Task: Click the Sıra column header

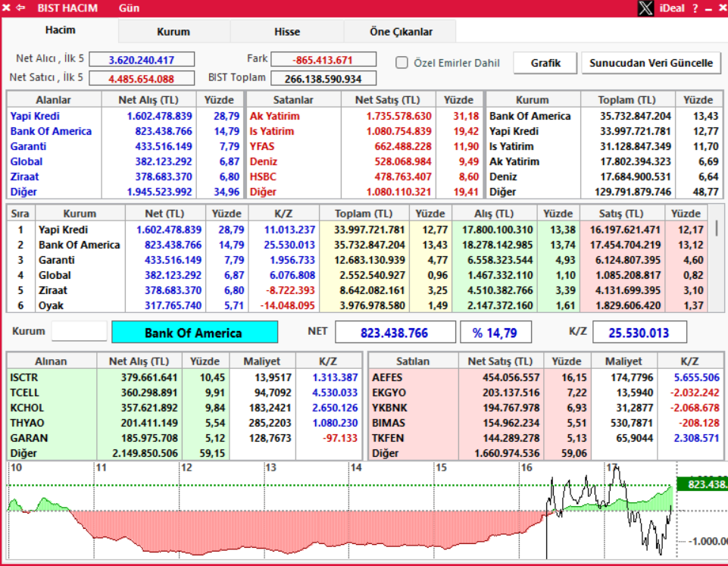Action: coord(20,214)
